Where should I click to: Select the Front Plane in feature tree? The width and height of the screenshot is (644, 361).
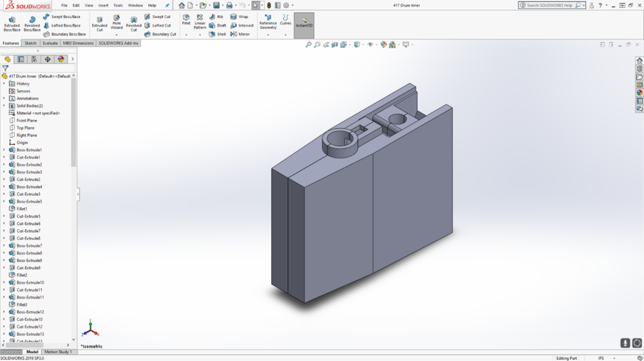click(x=26, y=120)
